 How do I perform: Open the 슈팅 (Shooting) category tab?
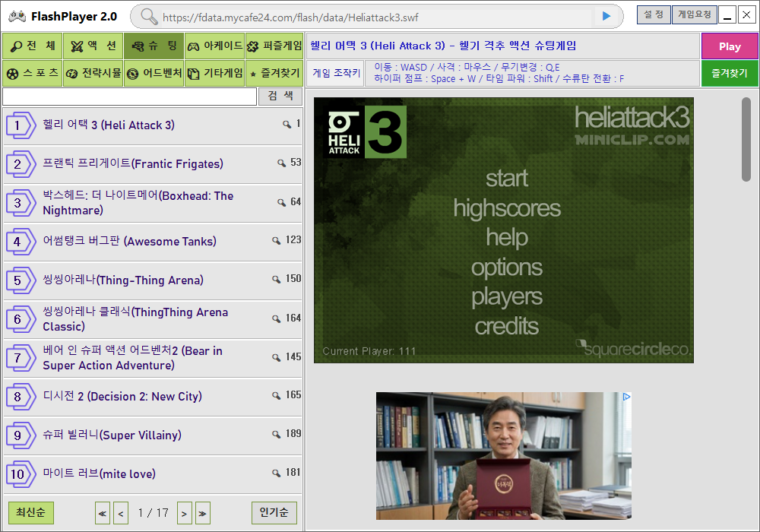point(154,46)
